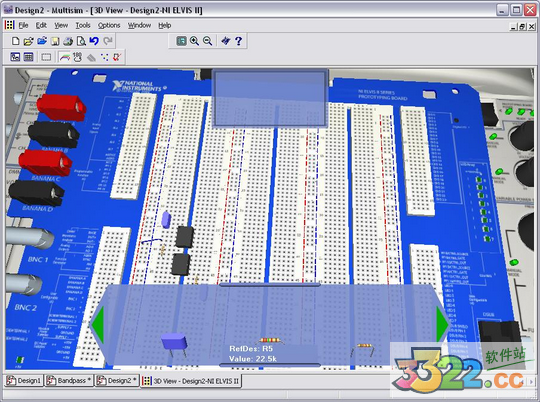This screenshot has width=540, height=402.
Task: Click the BNC 1 connector
Action: tap(29, 238)
